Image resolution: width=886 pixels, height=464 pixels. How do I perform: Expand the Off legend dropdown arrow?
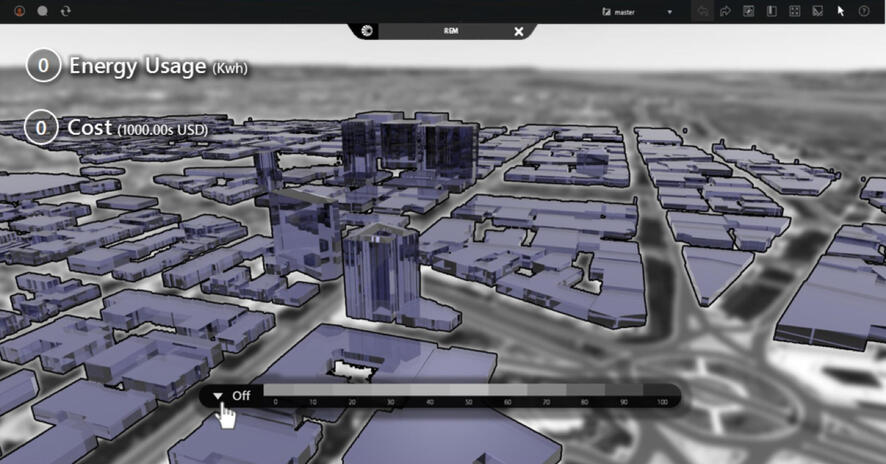218,396
